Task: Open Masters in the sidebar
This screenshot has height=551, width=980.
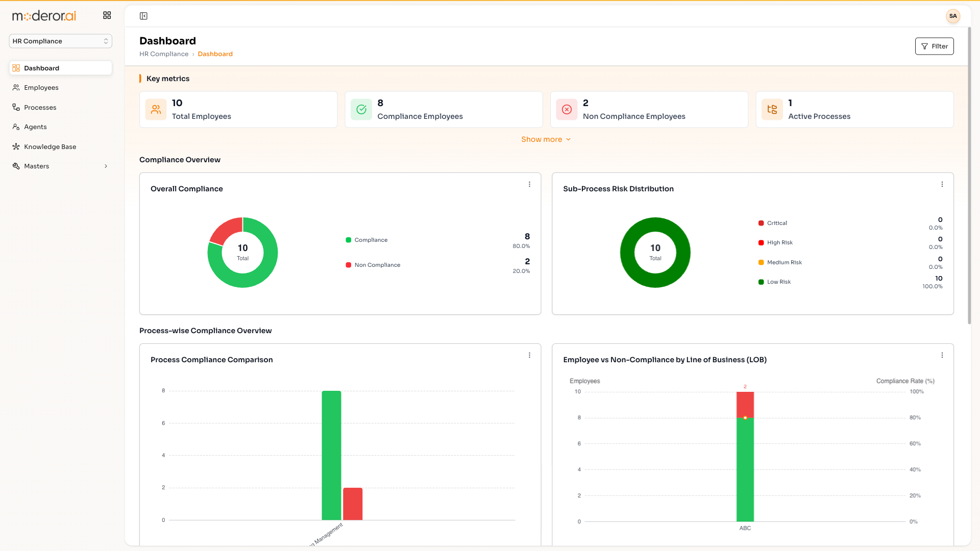Action: click(60, 166)
